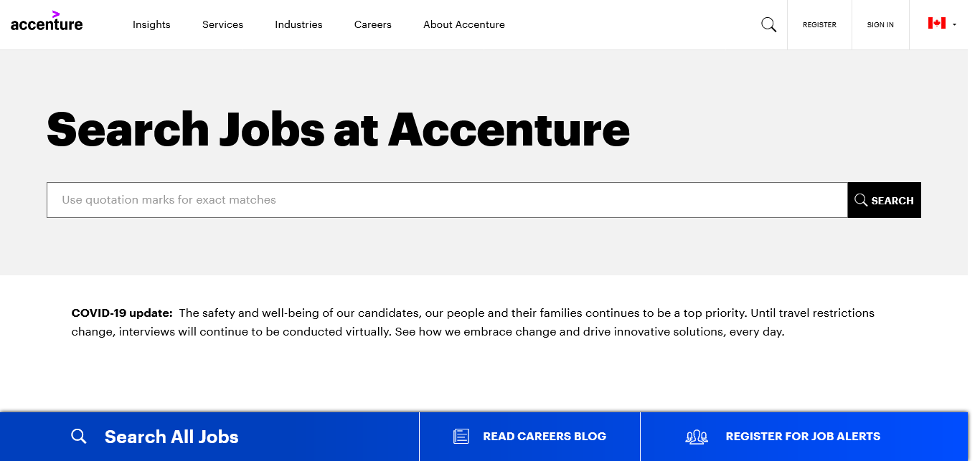Open the Insights menu
The width and height of the screenshot is (980, 461).
click(x=151, y=25)
